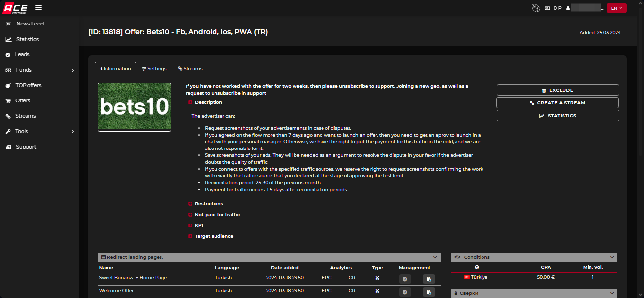Click the Min. Vol. column header
The image size is (644, 298).
click(x=593, y=268)
